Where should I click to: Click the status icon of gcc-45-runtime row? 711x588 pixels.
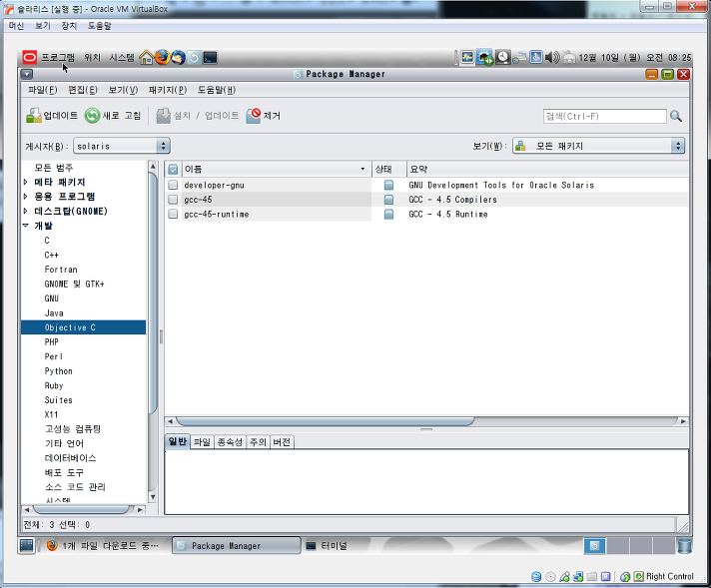click(x=388, y=214)
